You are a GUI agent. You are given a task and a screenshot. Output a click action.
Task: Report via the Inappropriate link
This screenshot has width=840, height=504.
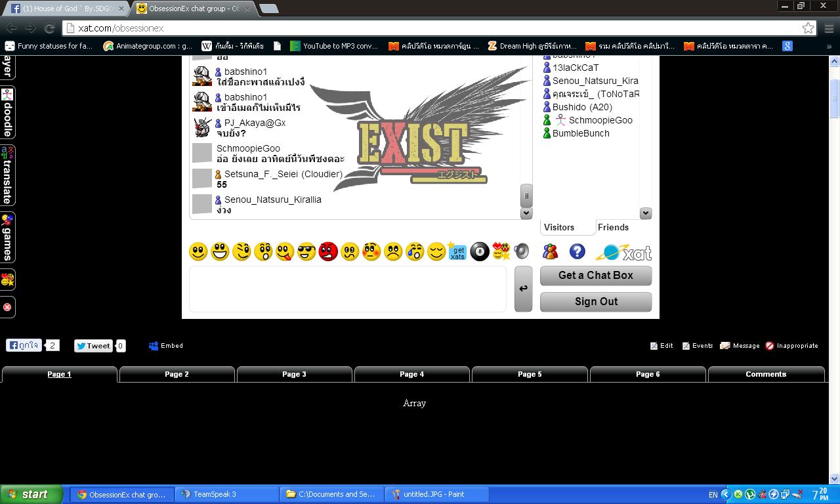coord(791,346)
